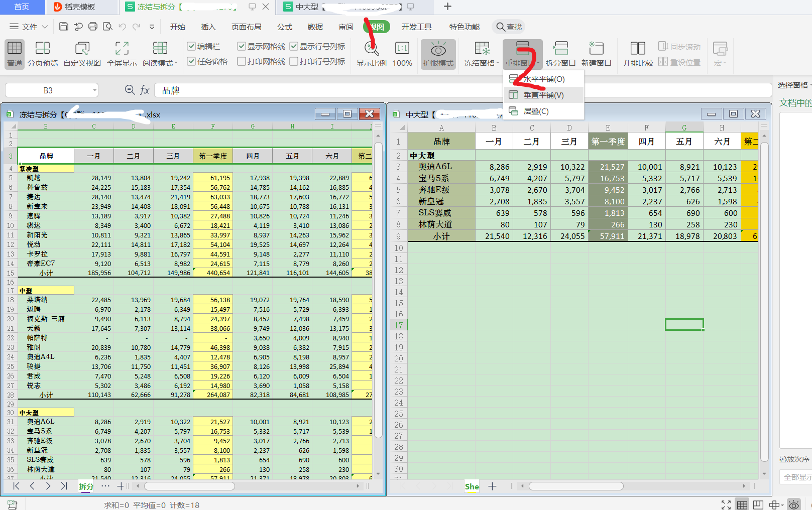The width and height of the screenshot is (812, 510).
Task: Open the 显示比例 zoom dialog
Action: tap(372, 54)
